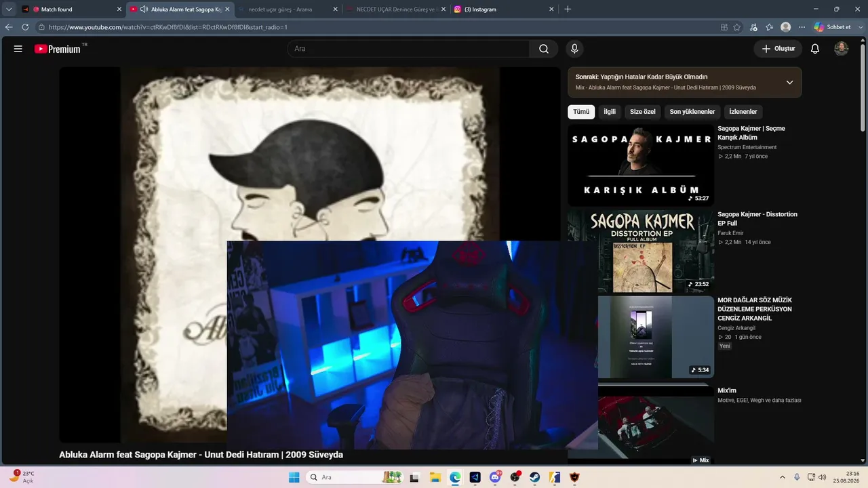Viewport: 868px width, 488px height.
Task: Switch to the necdet uçar güreş tab
Action: [288, 9]
